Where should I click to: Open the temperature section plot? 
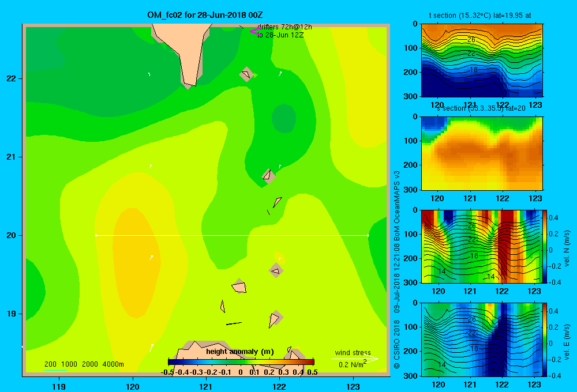tap(482, 61)
